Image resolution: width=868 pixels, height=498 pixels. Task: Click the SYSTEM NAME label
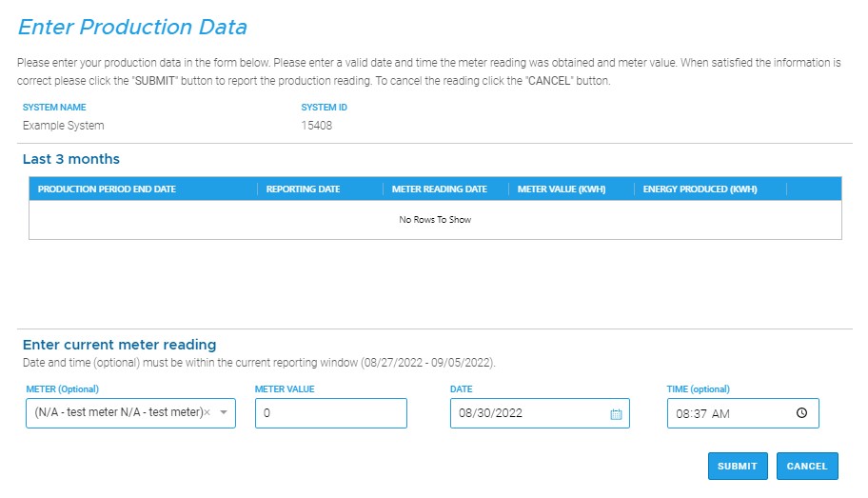[54, 108]
